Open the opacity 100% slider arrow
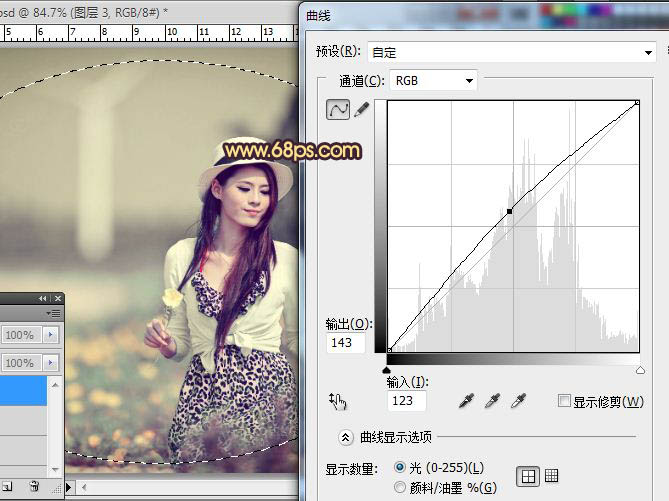 pos(51,334)
